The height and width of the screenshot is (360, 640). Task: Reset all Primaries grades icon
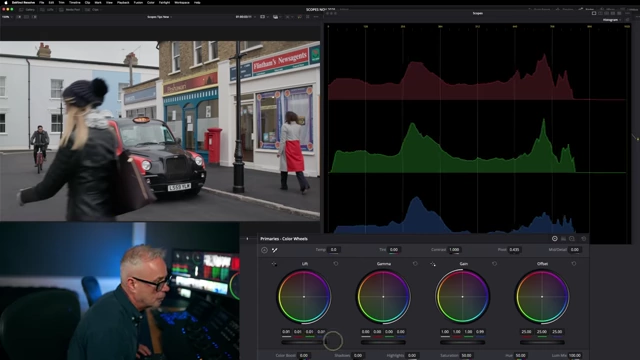click(584, 239)
